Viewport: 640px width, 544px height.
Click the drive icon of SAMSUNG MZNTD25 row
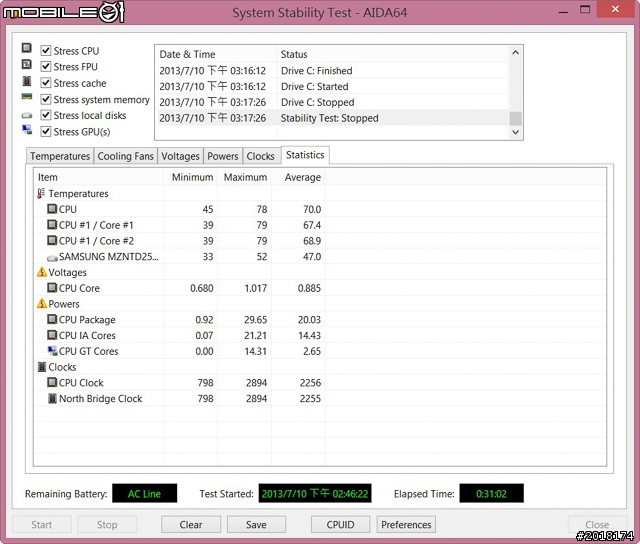click(52, 258)
